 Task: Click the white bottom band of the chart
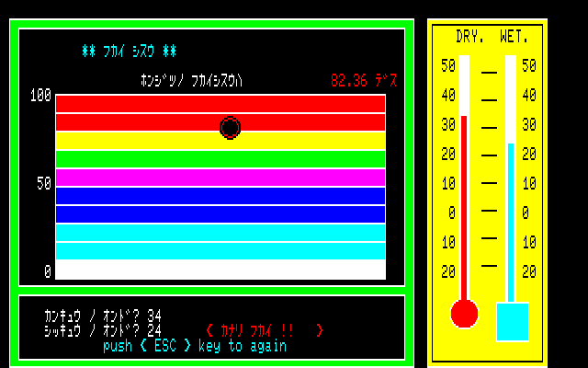[x=220, y=270]
